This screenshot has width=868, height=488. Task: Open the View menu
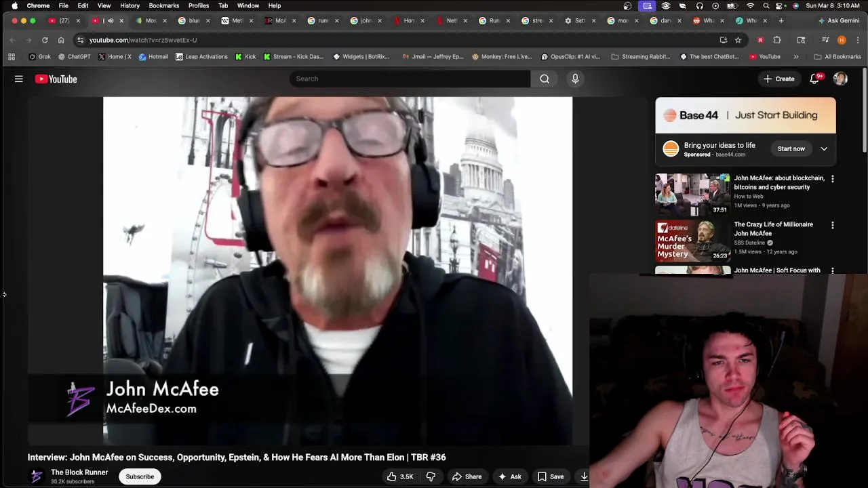click(104, 5)
